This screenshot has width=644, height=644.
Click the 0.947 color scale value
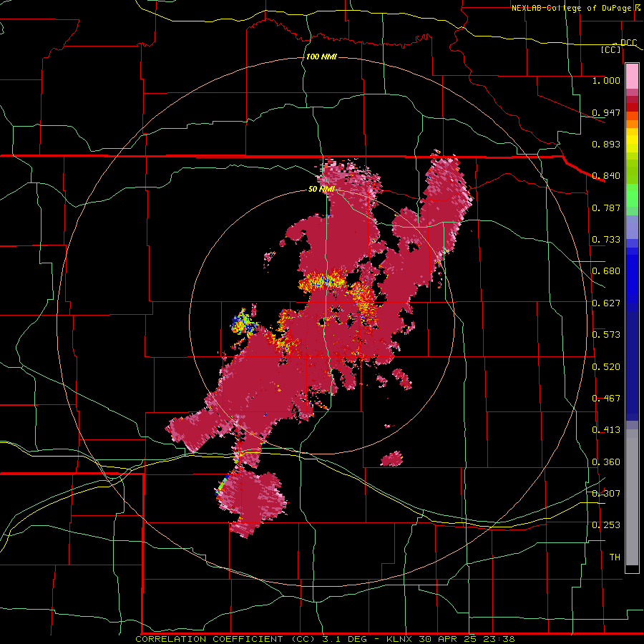coord(606,112)
